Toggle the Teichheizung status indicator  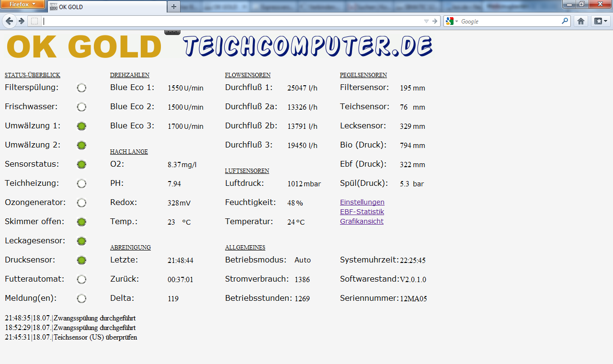point(81,183)
